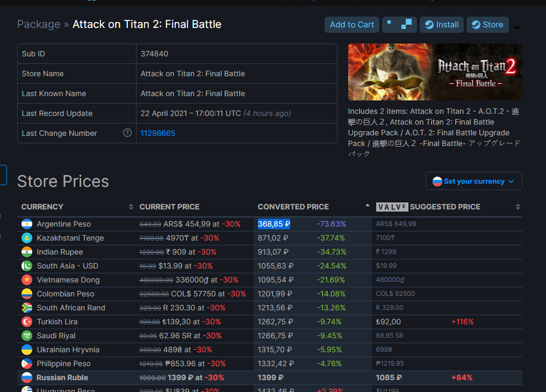546x392 pixels.
Task: Click the compare squares icon button
Action: (x=399, y=25)
